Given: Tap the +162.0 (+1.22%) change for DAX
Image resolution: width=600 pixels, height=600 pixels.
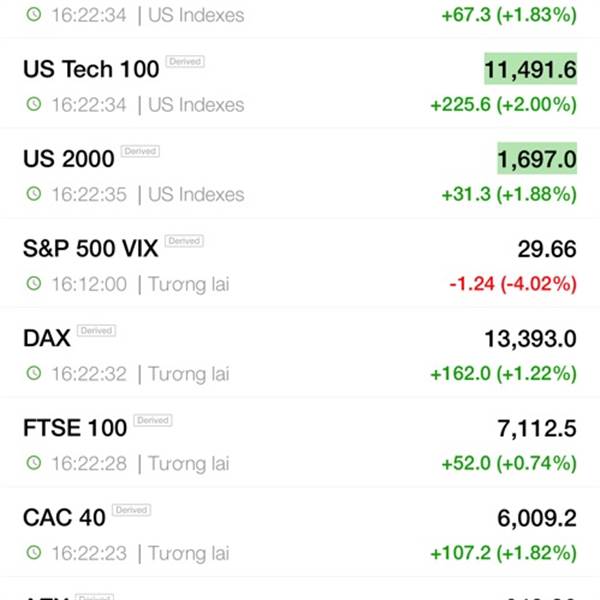Looking at the screenshot, I should click(504, 373).
